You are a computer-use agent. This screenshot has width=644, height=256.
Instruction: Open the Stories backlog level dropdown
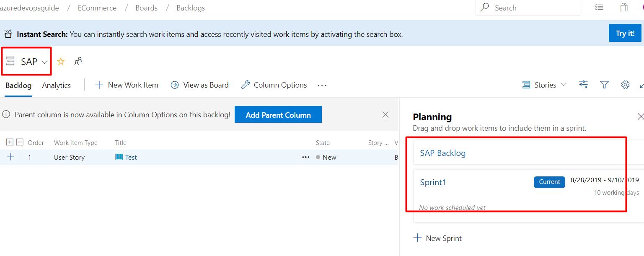click(x=544, y=85)
